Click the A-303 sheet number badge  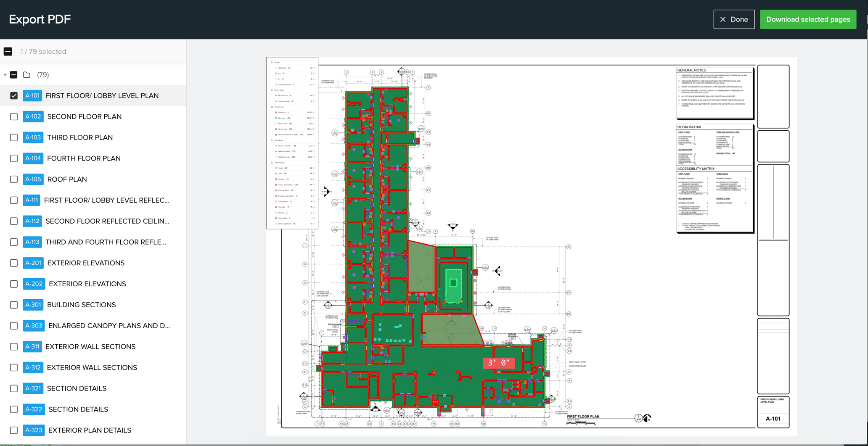pyautogui.click(x=34, y=325)
